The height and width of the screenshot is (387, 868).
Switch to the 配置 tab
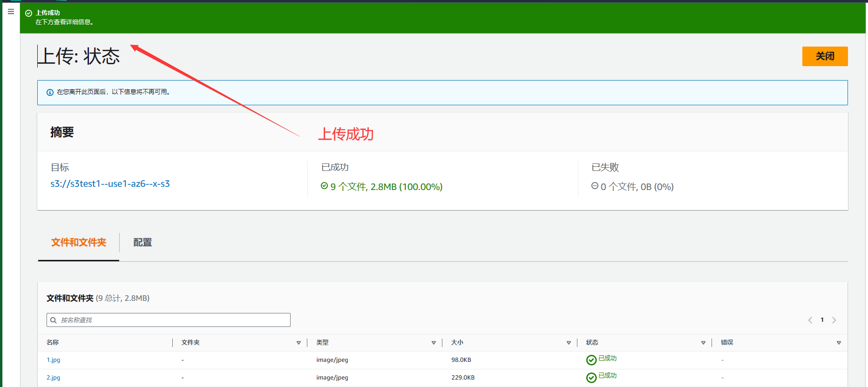pyautogui.click(x=142, y=243)
